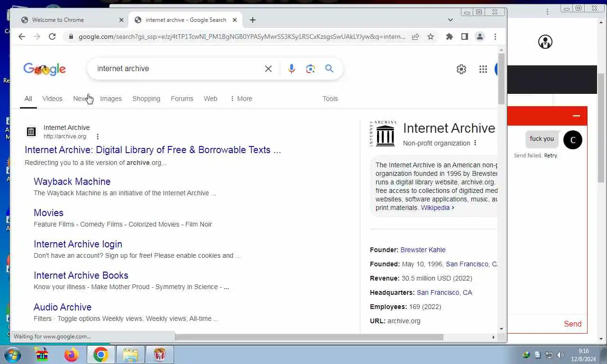The image size is (607, 364).
Task: Select the Videos search tab
Action: [52, 99]
